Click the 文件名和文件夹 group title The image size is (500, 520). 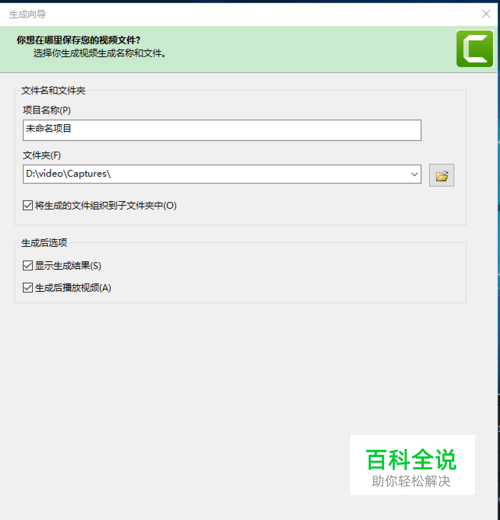coord(53,90)
